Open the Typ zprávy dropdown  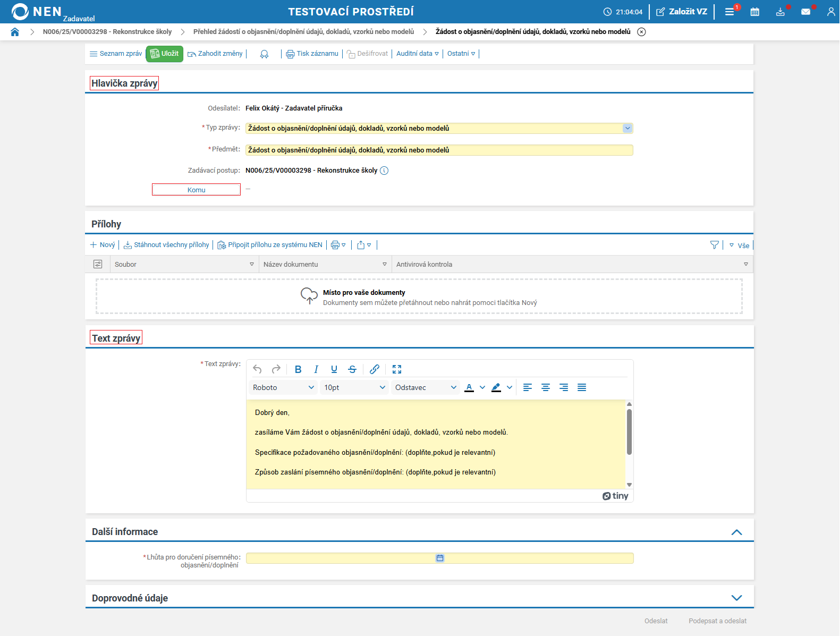(627, 128)
